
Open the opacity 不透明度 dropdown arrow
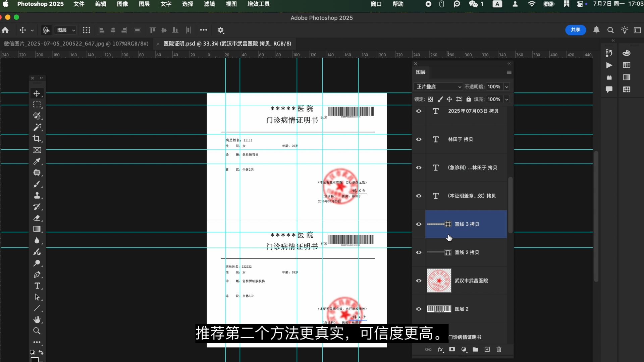(507, 86)
